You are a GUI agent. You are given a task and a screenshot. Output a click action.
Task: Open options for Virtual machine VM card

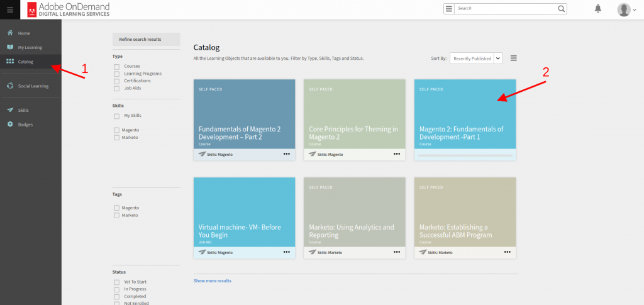(x=286, y=252)
